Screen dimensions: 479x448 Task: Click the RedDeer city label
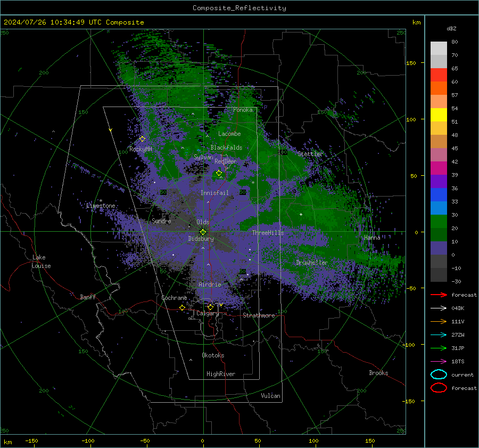[x=226, y=161]
